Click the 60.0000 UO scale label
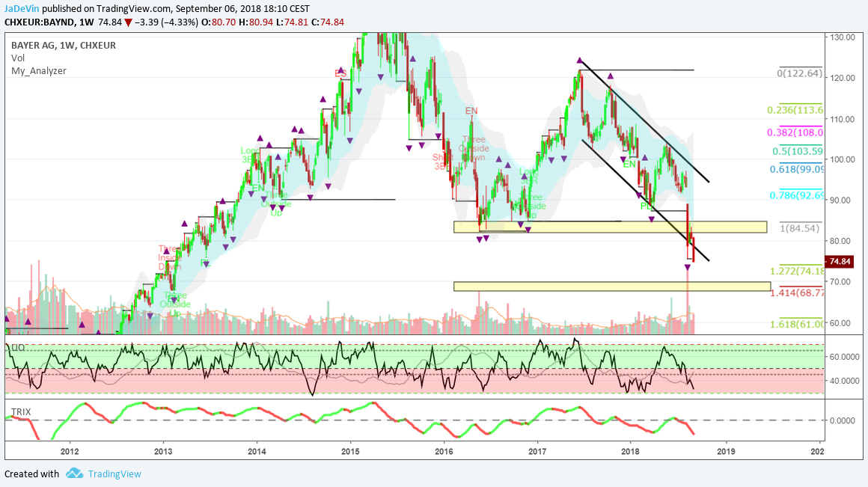Screen dimensions: 868x487 [844, 357]
